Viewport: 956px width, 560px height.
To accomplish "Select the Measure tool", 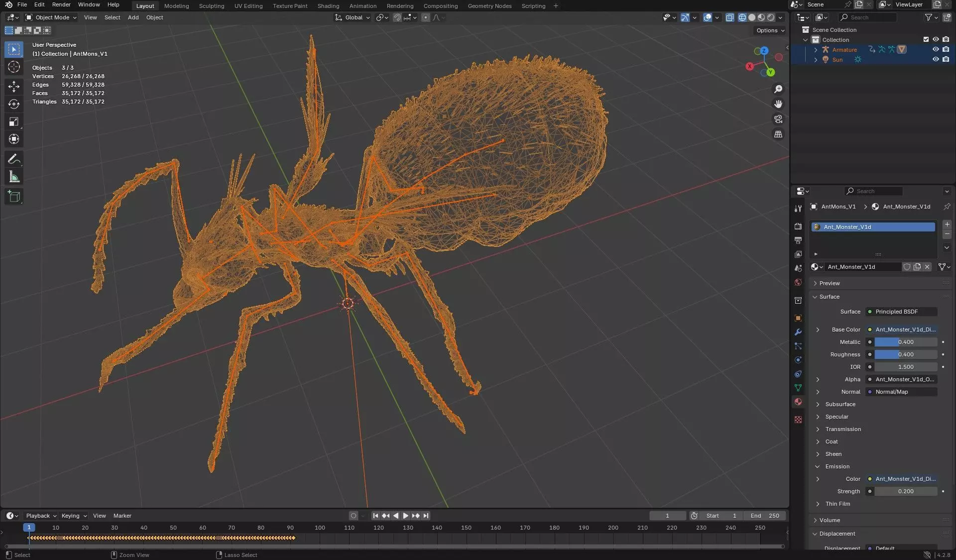I will (14, 177).
